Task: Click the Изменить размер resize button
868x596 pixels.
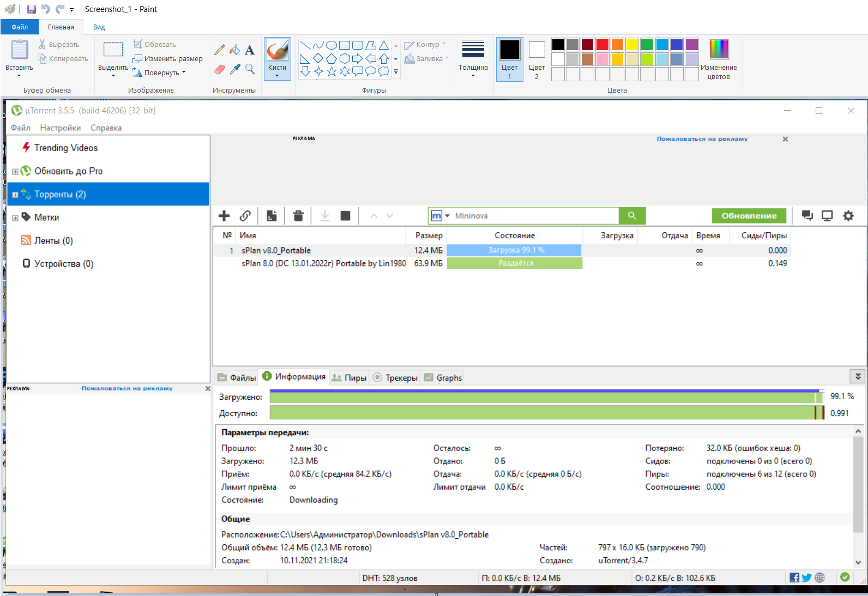Action: [168, 59]
